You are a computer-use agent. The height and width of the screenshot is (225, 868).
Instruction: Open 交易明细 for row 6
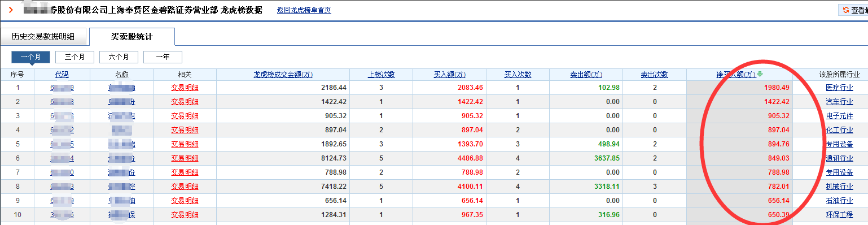tap(185, 158)
